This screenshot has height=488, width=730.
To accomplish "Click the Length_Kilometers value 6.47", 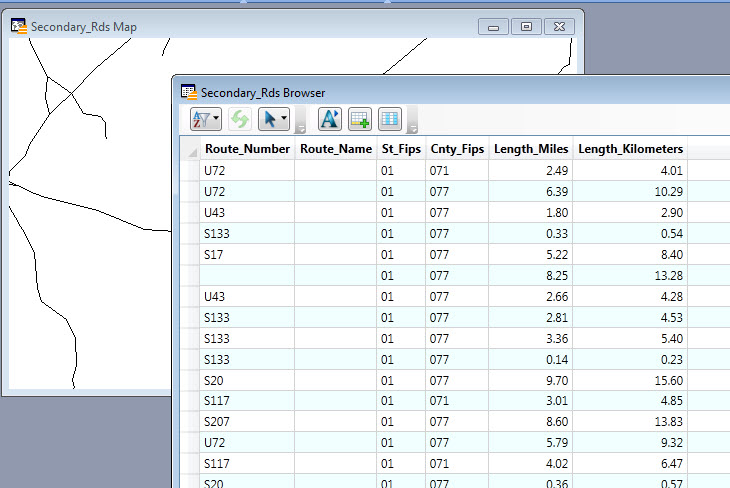I will [x=630, y=463].
